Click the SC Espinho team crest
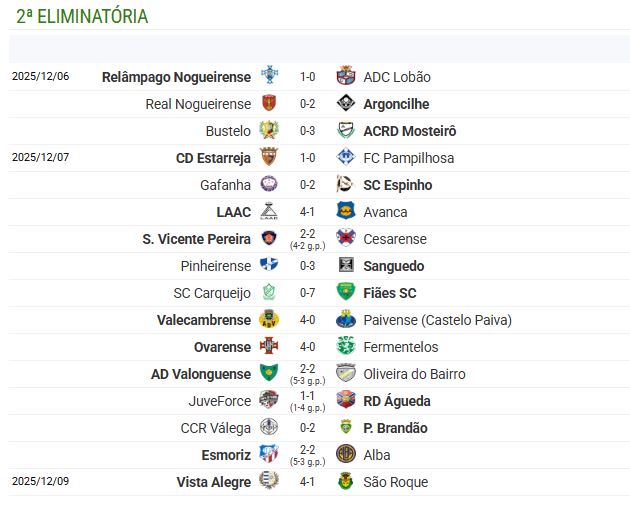 (346, 185)
